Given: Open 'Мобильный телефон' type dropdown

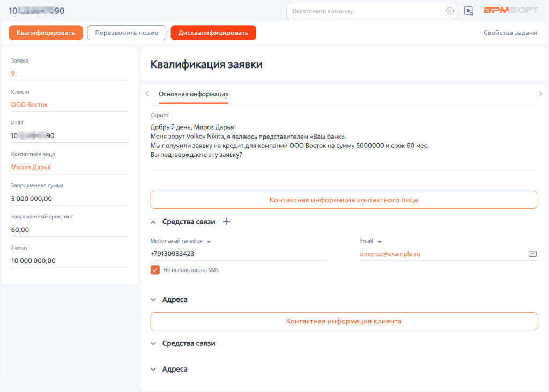Looking at the screenshot, I should coord(209,242).
